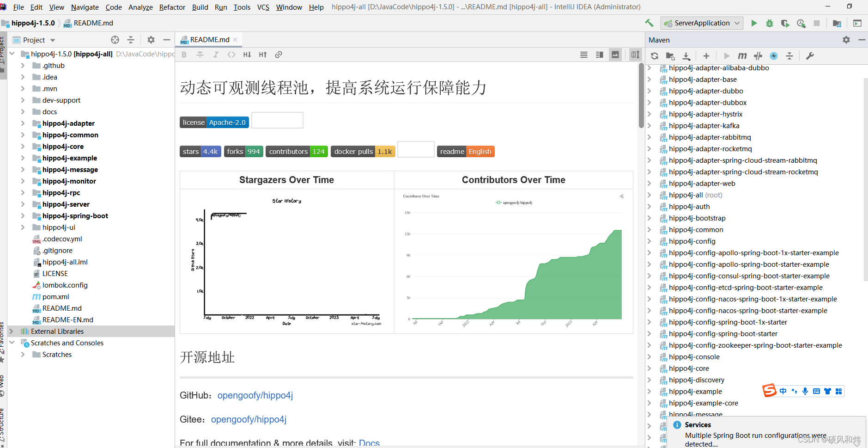Select hippo4j-adapter-kafka in Maven list
Image resolution: width=868 pixels, height=448 pixels.
[x=704, y=126]
